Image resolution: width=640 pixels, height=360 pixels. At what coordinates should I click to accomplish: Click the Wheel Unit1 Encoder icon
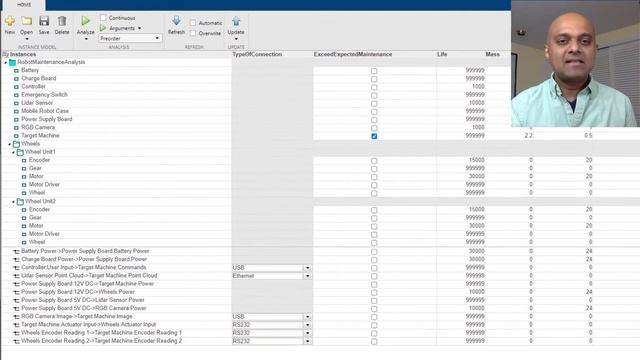point(24,160)
